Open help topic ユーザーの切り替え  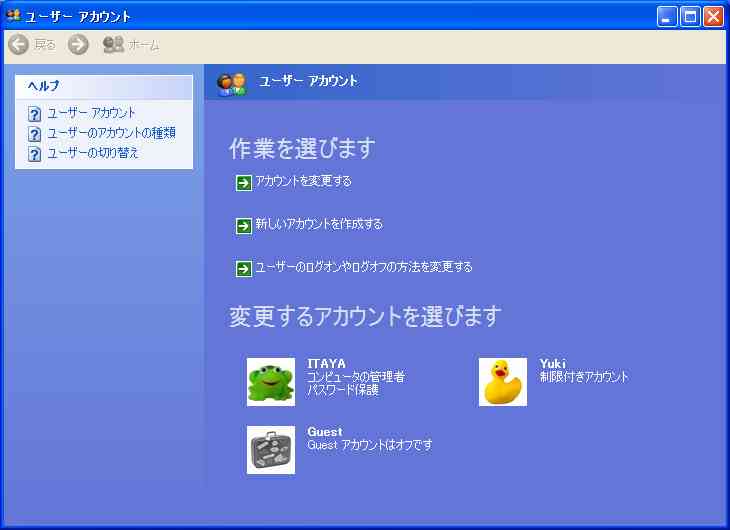point(93,153)
